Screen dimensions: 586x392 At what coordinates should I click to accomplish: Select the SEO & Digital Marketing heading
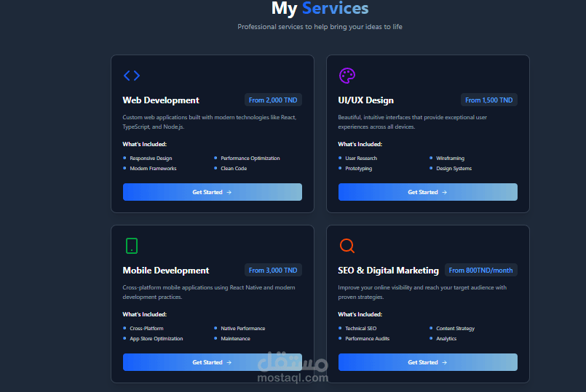(x=388, y=271)
